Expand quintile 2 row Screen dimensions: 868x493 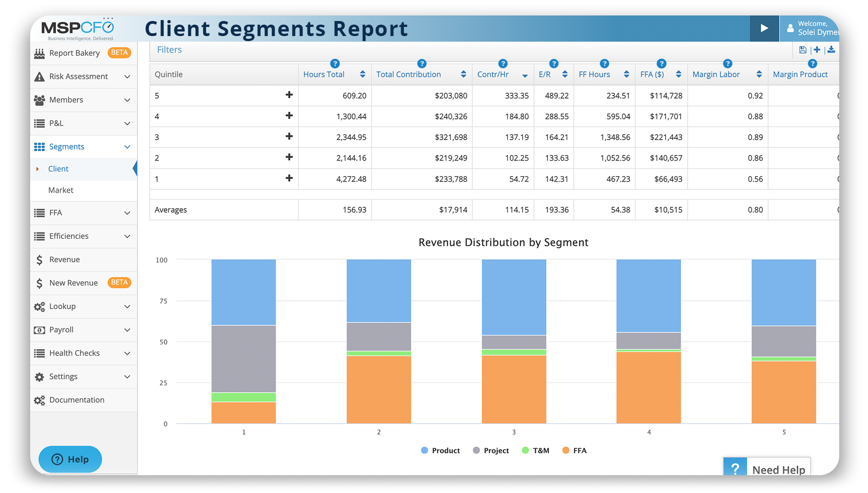289,157
